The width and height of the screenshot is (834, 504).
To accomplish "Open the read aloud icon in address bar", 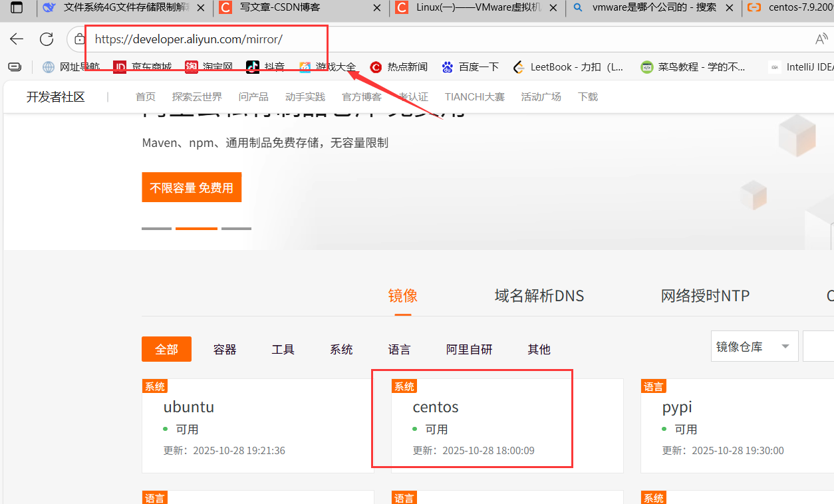I will click(821, 39).
